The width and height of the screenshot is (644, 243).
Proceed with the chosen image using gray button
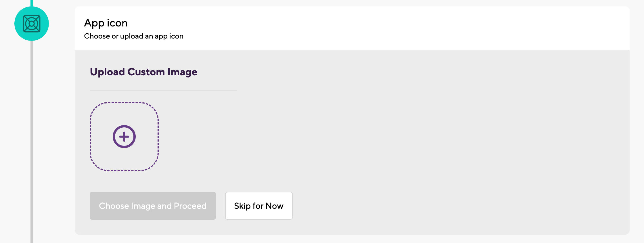(x=153, y=206)
